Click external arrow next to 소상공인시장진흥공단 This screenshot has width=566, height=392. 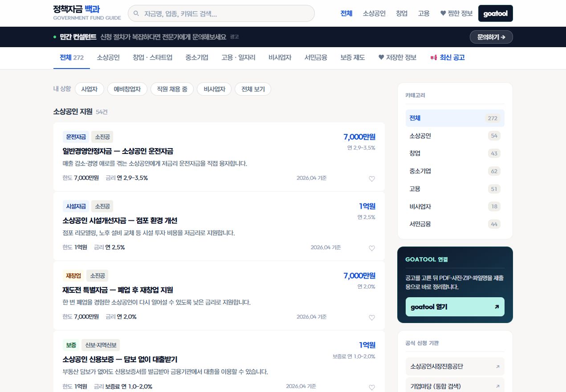coord(497,367)
